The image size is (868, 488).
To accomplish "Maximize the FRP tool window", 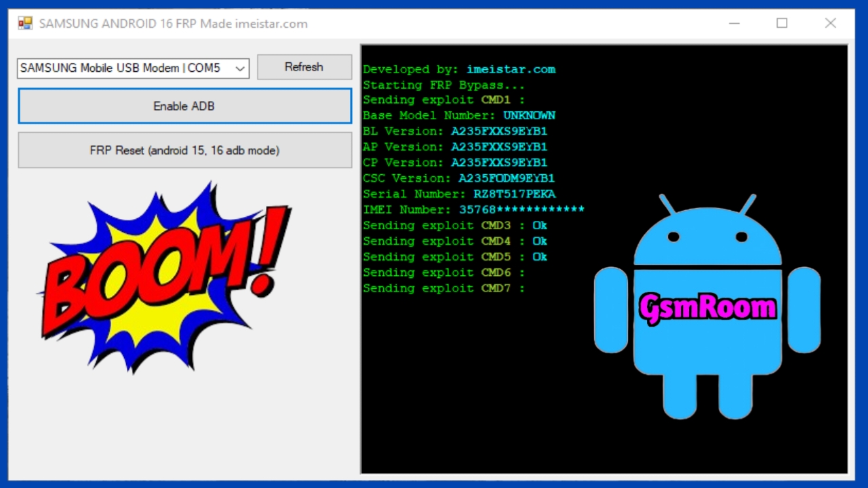I will (782, 24).
